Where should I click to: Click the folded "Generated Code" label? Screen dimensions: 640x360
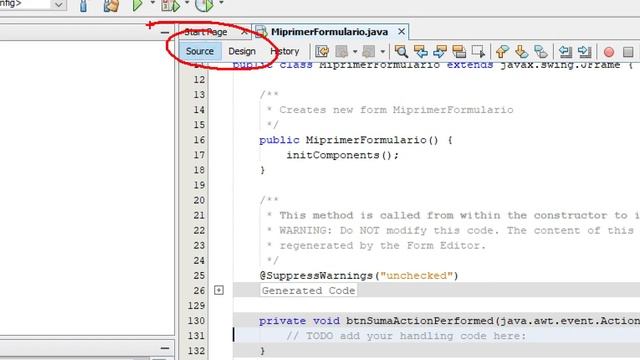[309, 291]
